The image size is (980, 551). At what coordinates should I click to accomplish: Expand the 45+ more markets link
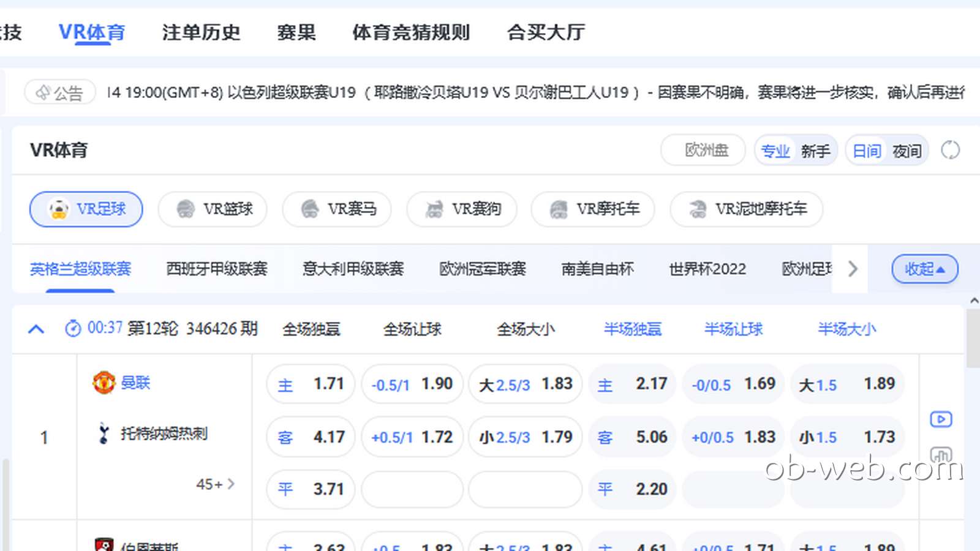(x=215, y=484)
